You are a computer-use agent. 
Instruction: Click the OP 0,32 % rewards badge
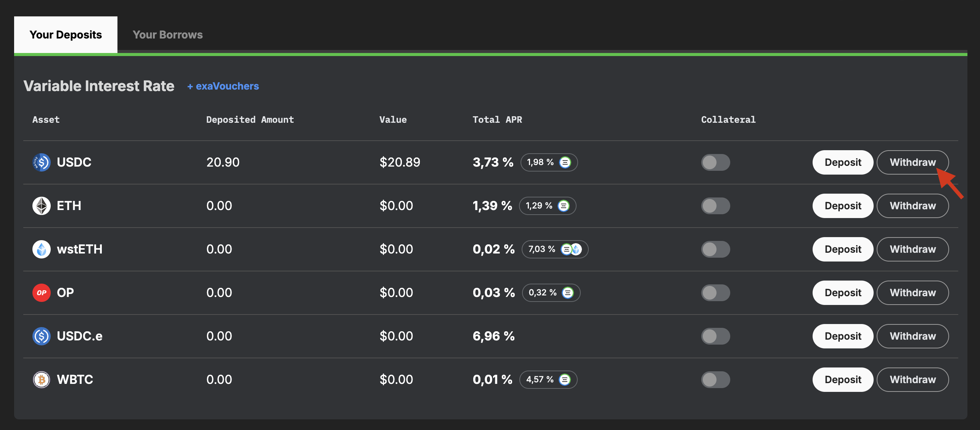[551, 293]
